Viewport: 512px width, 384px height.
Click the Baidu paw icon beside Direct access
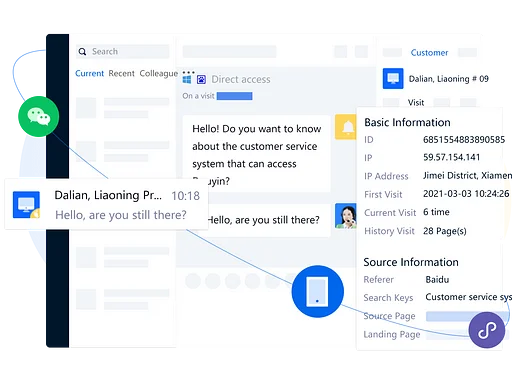[201, 79]
